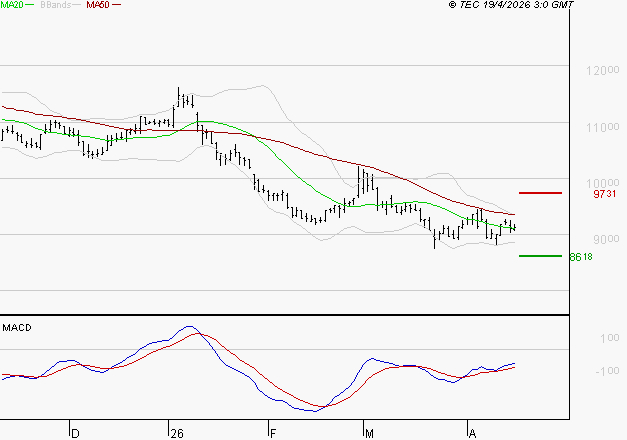Click the 26 year axis marker
Image resolution: width=627 pixels, height=440 pixels.
[177, 433]
